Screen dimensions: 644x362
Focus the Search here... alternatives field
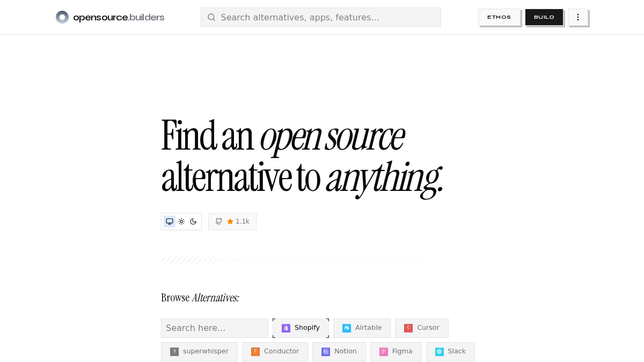215,328
